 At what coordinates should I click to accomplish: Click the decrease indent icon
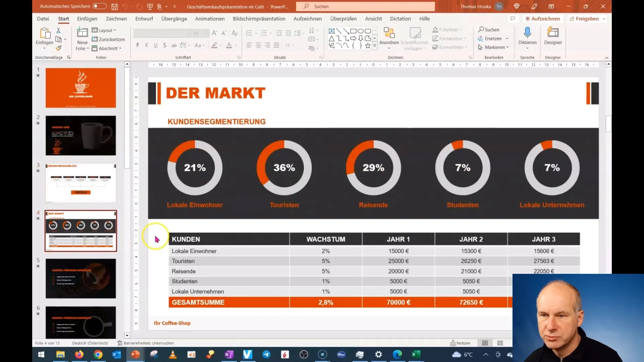pyautogui.click(x=279, y=33)
